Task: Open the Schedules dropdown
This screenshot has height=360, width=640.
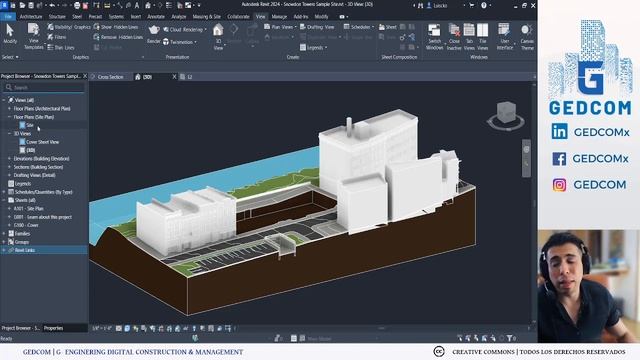Action: pos(359,27)
